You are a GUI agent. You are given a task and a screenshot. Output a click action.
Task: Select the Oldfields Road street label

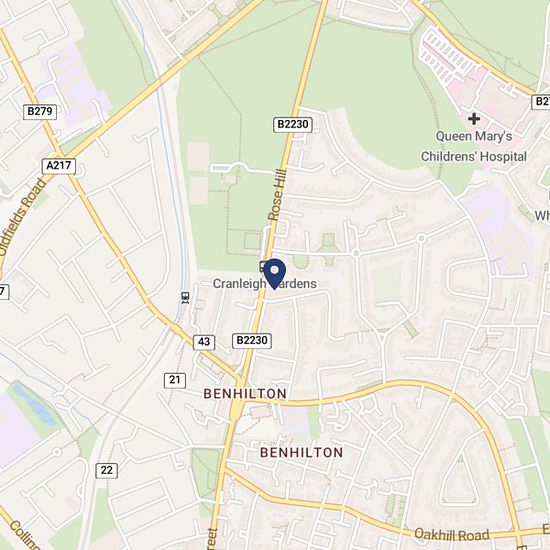22,218
